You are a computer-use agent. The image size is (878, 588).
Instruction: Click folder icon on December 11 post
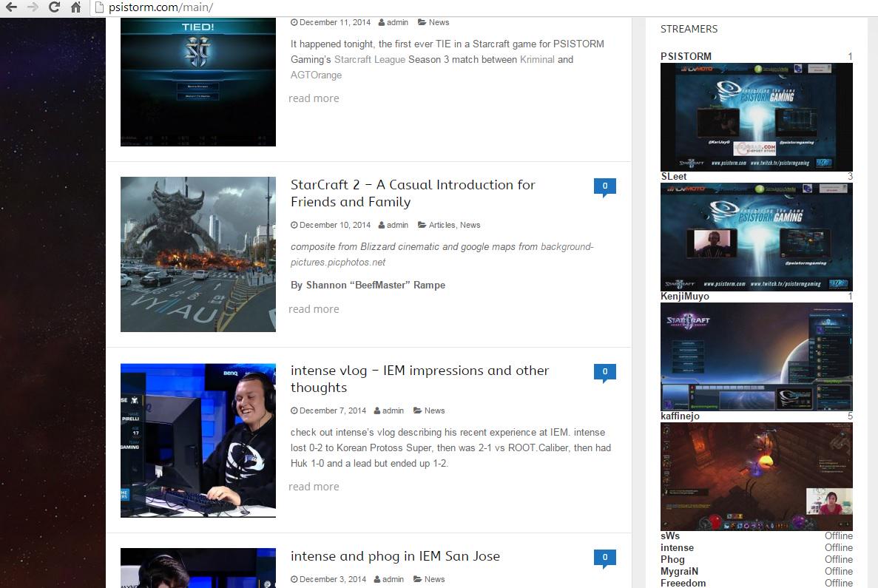[x=422, y=22]
